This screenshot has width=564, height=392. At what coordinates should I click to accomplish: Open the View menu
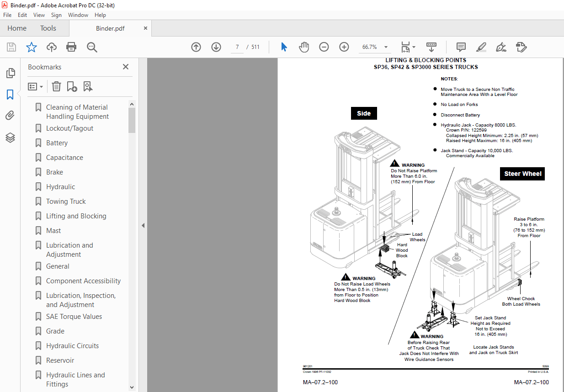(x=39, y=15)
